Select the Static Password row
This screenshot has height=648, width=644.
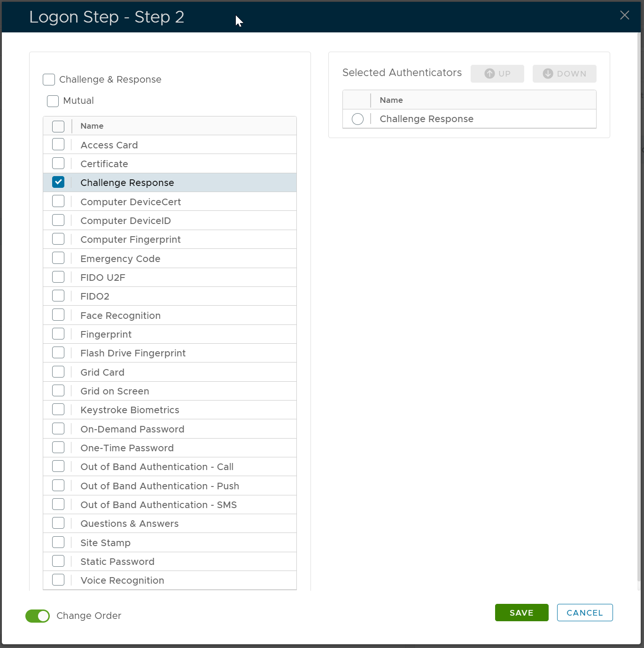pyautogui.click(x=117, y=562)
